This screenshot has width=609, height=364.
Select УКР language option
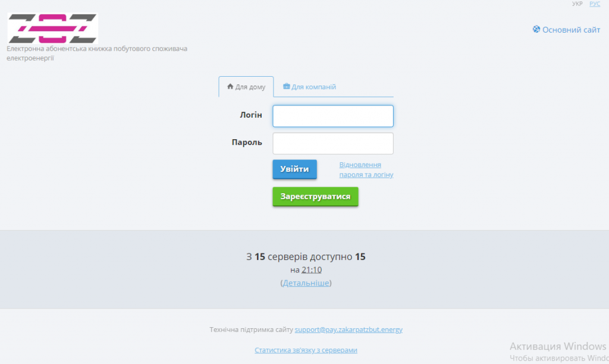coord(577,4)
